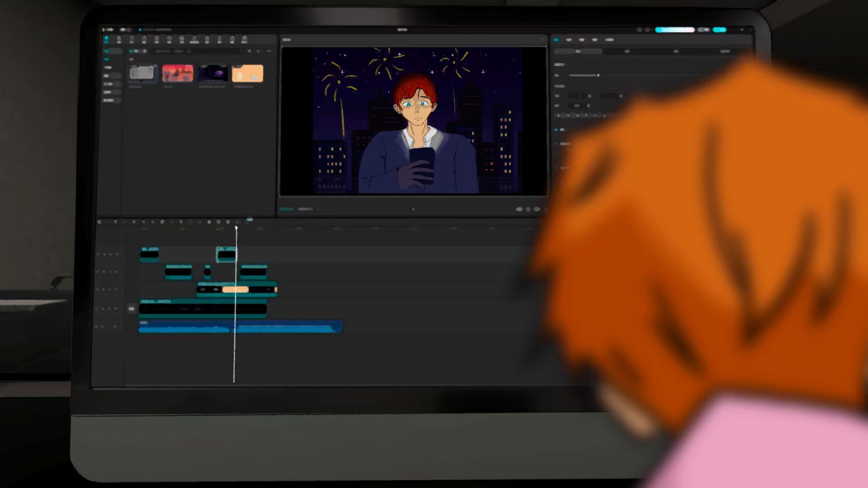Select the outlined clip under the playhead on top track

point(226,254)
